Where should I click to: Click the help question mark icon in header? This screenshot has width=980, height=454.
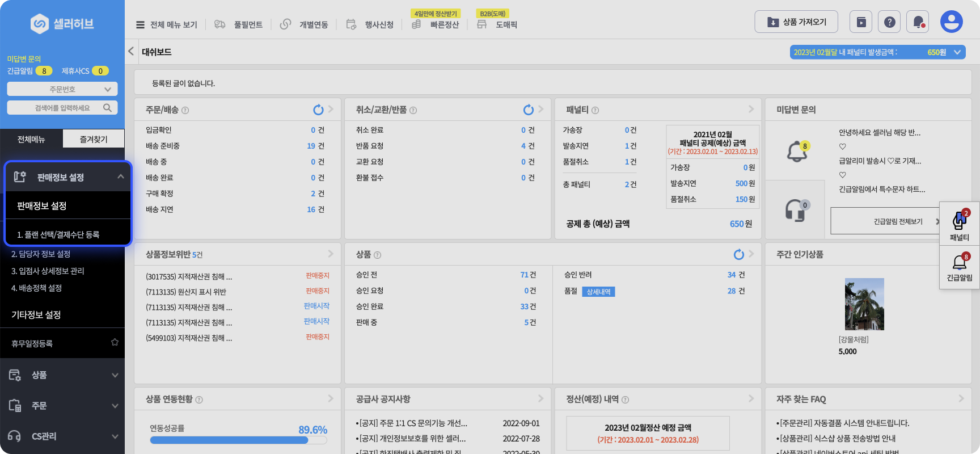coord(889,22)
